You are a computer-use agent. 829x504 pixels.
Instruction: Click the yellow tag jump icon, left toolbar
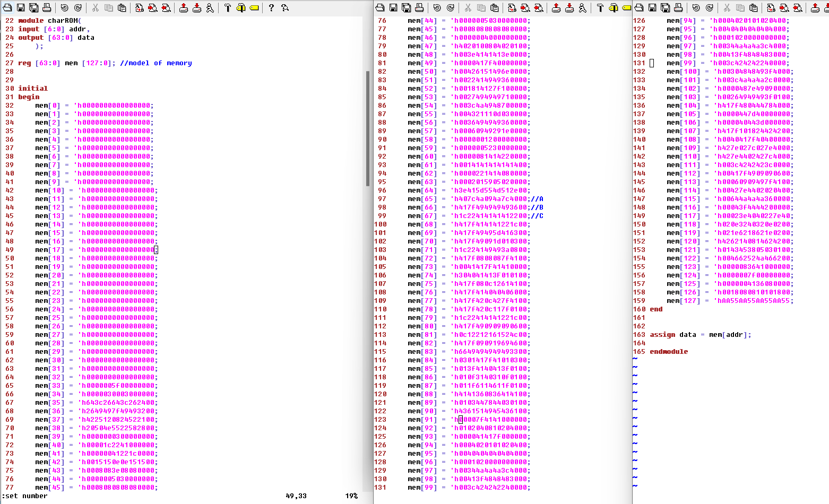[x=254, y=7]
